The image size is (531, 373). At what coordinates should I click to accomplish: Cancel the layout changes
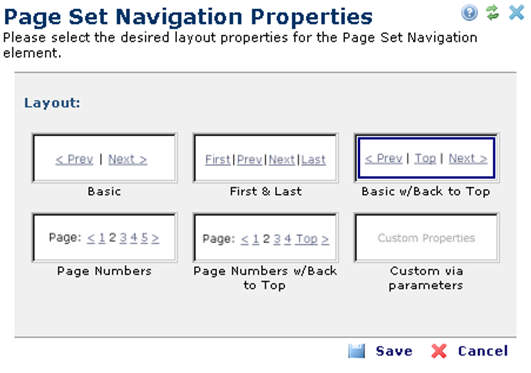483,351
